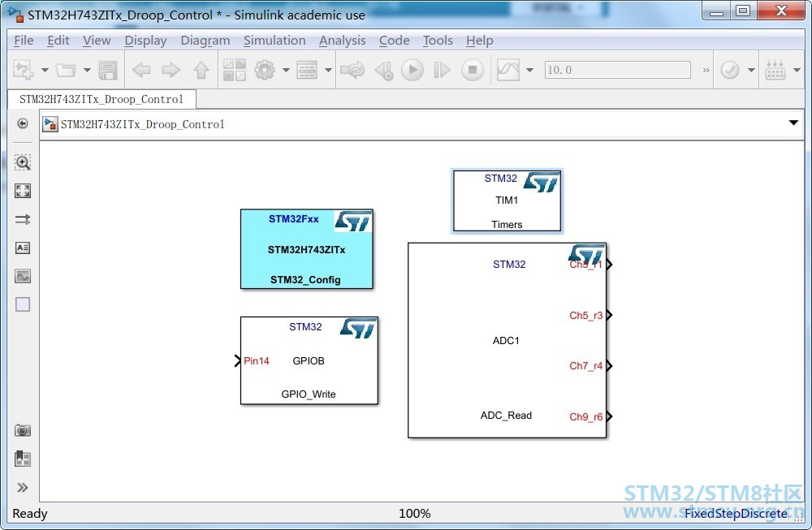Toggle sample time display arrows icon

pos(22,219)
